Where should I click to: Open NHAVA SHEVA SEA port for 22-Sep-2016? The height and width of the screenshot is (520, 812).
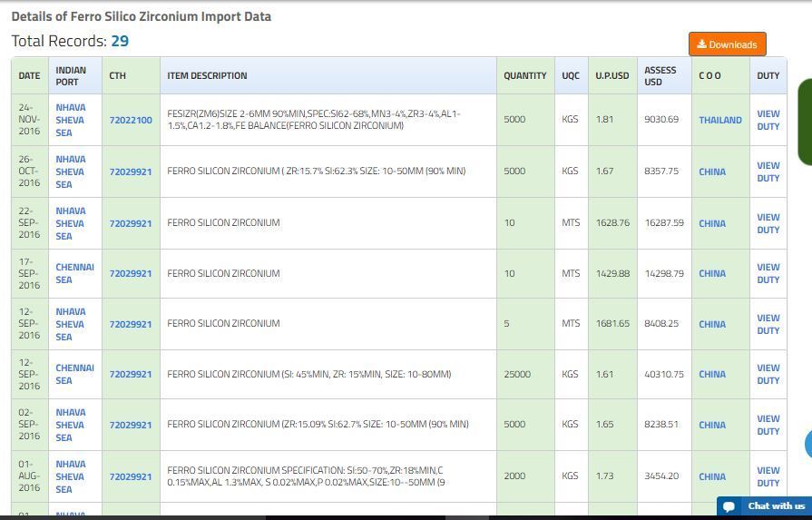tap(70, 223)
